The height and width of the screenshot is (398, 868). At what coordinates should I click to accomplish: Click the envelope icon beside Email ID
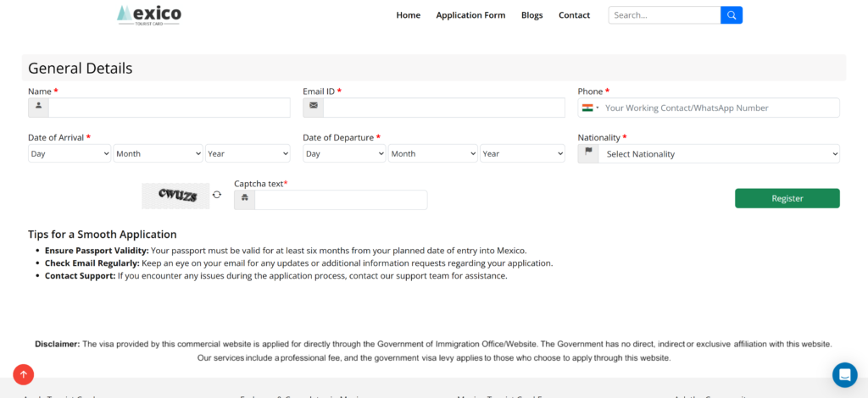[x=314, y=108]
